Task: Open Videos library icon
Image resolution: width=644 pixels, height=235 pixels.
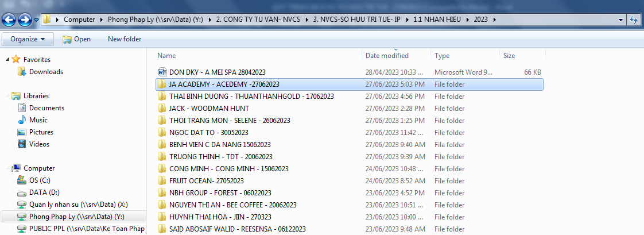Action: 22,144
